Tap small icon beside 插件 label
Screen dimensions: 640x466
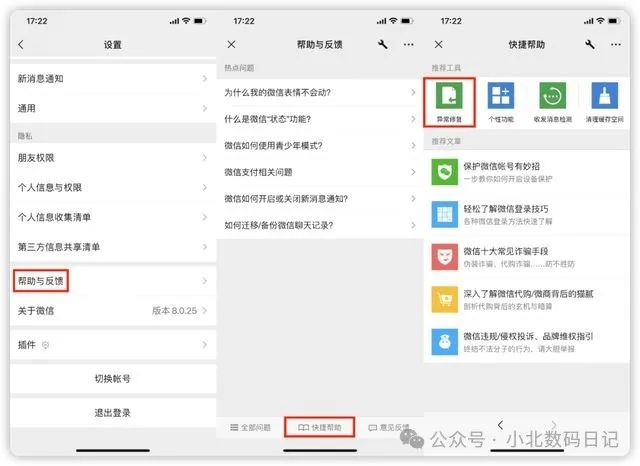(45, 345)
